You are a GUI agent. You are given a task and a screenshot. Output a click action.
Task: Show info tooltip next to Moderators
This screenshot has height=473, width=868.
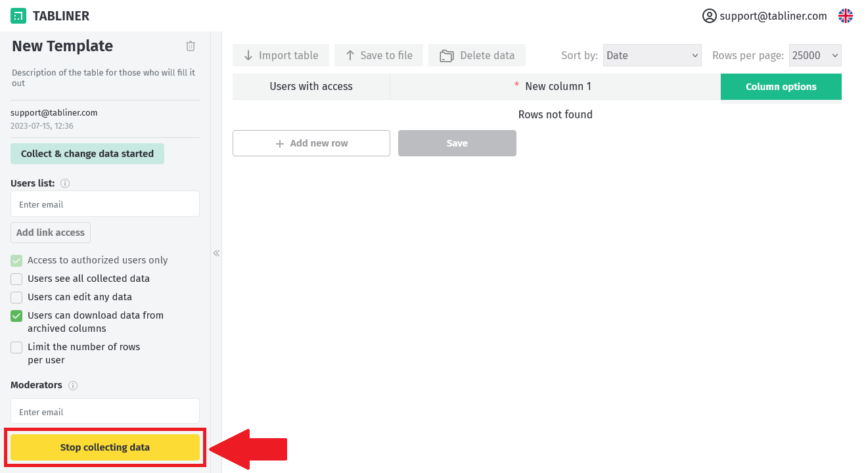tap(73, 386)
